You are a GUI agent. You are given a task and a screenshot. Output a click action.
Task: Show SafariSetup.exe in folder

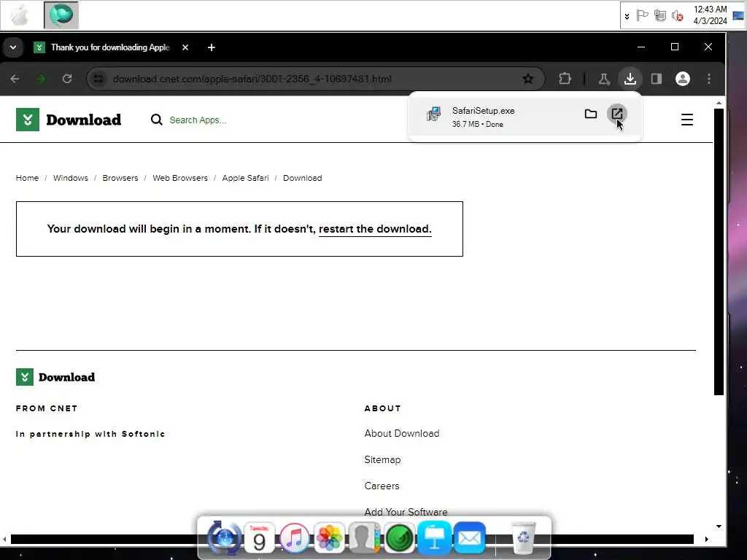pos(591,114)
